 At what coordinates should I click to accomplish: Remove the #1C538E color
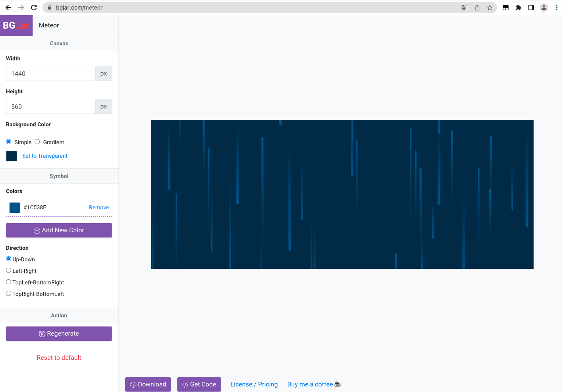pos(99,207)
